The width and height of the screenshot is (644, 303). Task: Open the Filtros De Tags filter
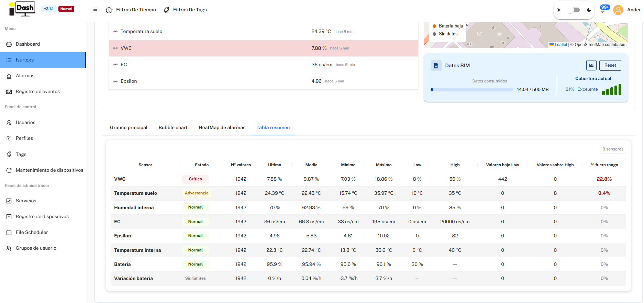click(185, 10)
